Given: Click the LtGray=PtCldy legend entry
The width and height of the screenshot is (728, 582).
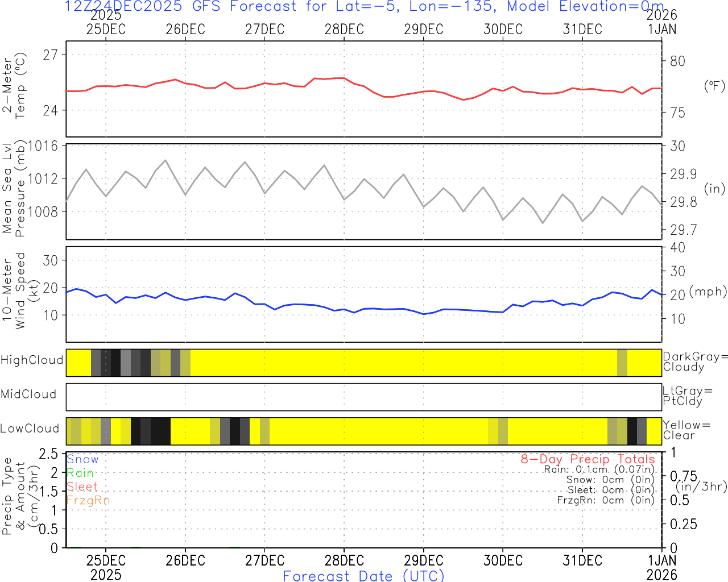Looking at the screenshot, I should (x=686, y=396).
